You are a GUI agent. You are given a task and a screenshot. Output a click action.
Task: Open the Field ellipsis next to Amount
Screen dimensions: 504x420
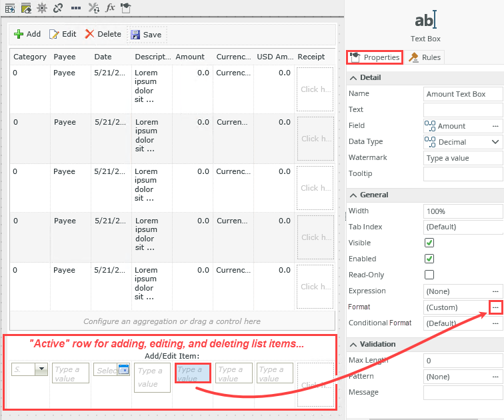495,126
